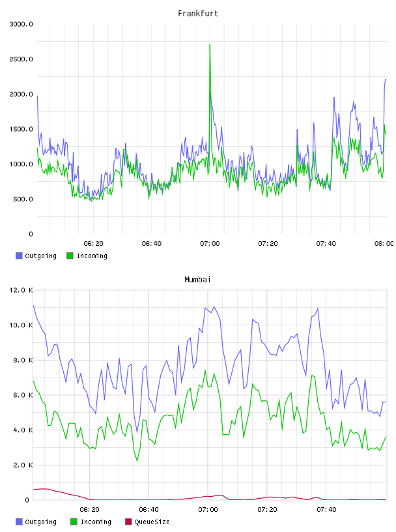Click the 2000.0 y-axis label in Frankfurt chart
Screen dimensions: 396x532
pos(21,94)
